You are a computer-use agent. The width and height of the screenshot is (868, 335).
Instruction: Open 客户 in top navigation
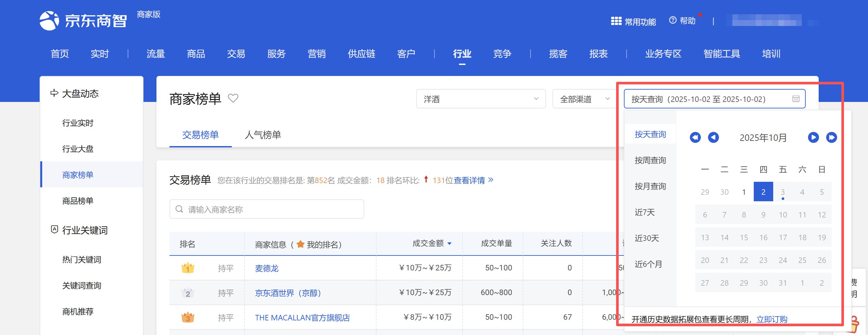[406, 54]
